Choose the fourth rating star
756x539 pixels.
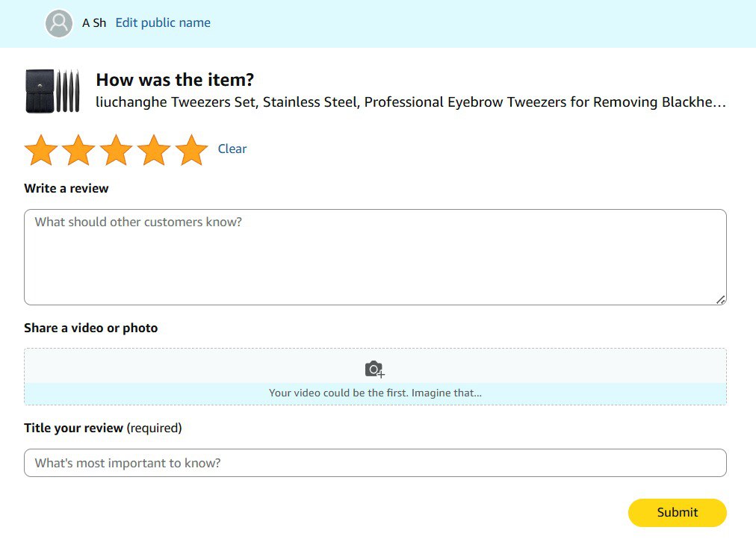(154, 150)
